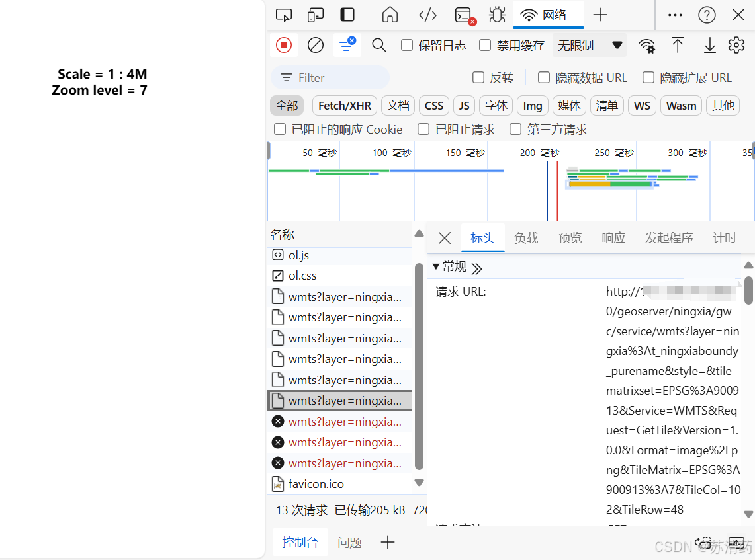Enable the 禁用缓存 checkbox
Screen dimensions: 755x560
pos(485,45)
